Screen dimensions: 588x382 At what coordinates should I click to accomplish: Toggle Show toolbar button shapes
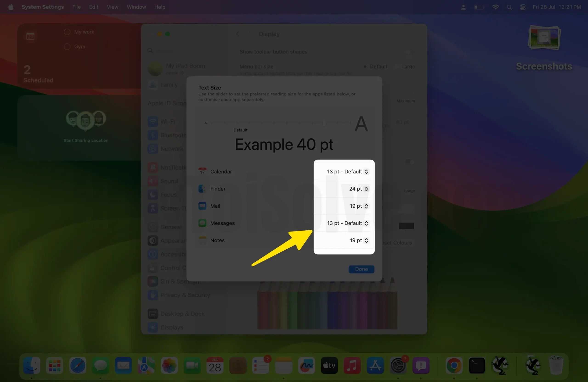coord(409,52)
